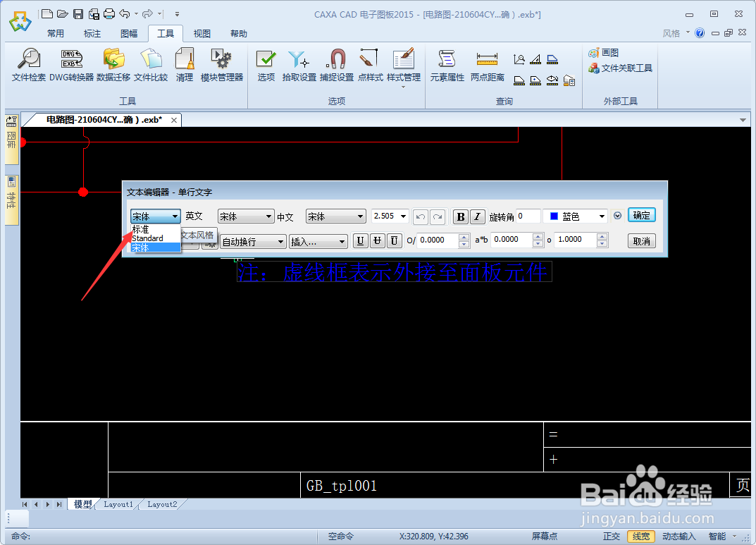Click the CAXA application logo button
This screenshot has height=545, width=756.
point(20,21)
